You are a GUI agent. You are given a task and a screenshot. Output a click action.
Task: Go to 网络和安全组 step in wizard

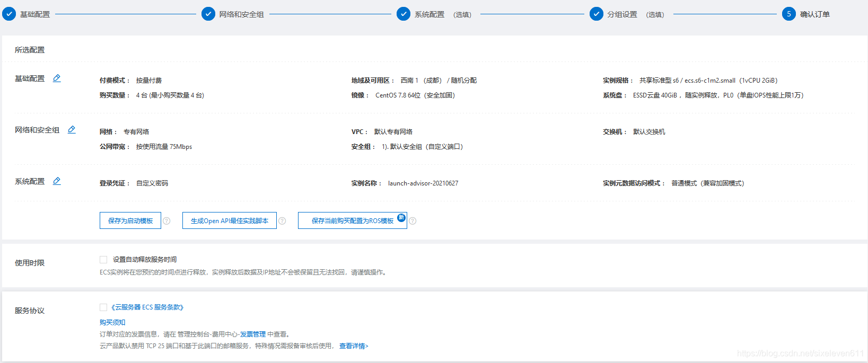coord(241,14)
